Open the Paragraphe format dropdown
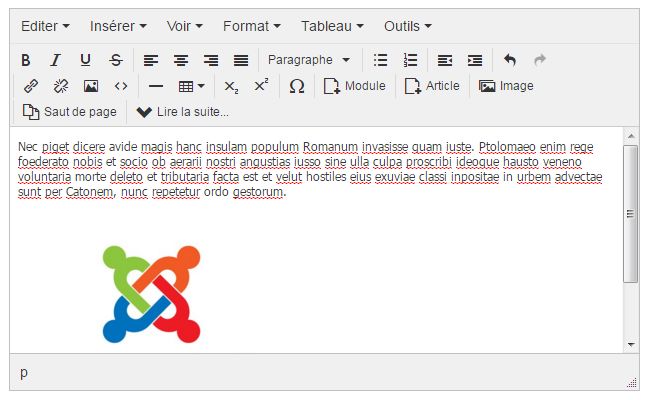Viewport: 650px width, 400px height. 309,60
